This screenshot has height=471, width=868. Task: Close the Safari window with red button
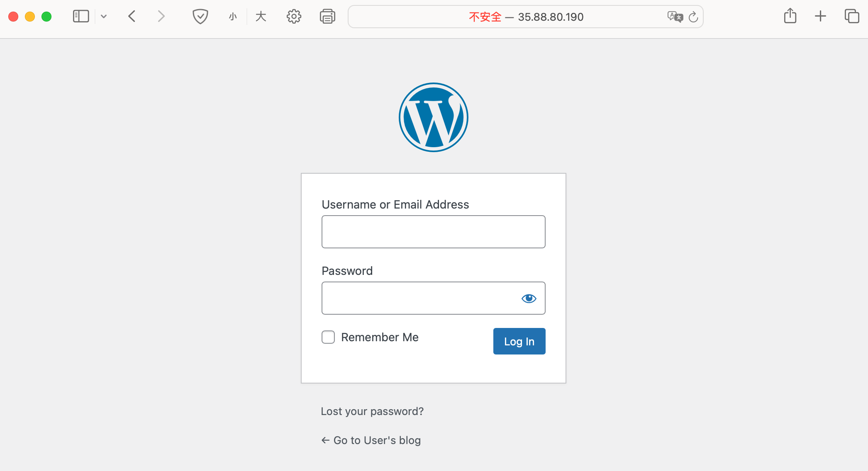(x=13, y=17)
